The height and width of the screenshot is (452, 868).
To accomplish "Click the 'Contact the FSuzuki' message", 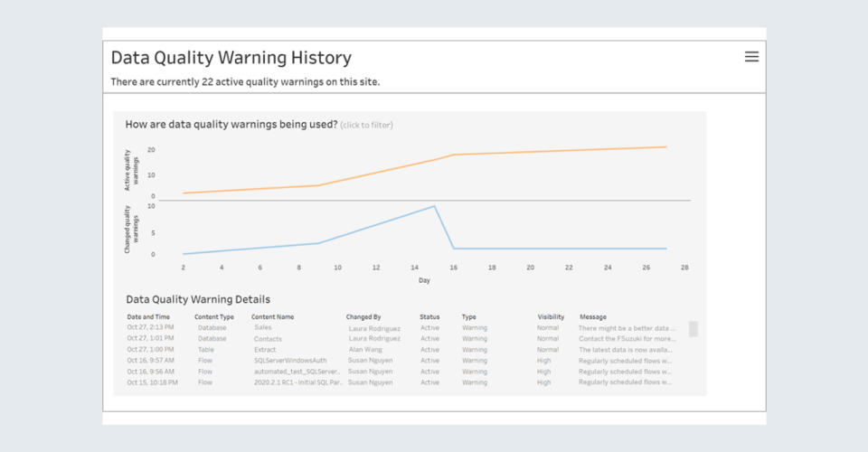I will [627, 339].
